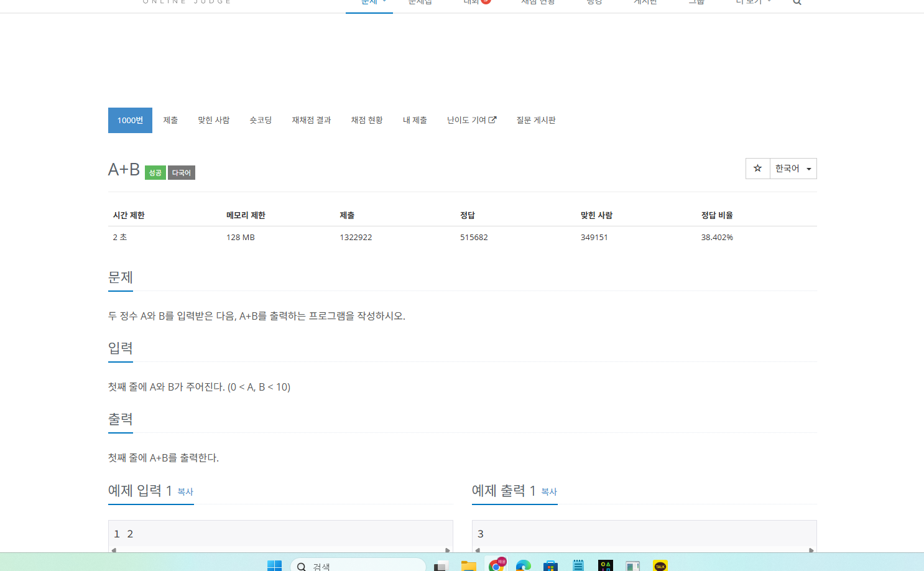Click the star favorite icon button

pyautogui.click(x=757, y=169)
